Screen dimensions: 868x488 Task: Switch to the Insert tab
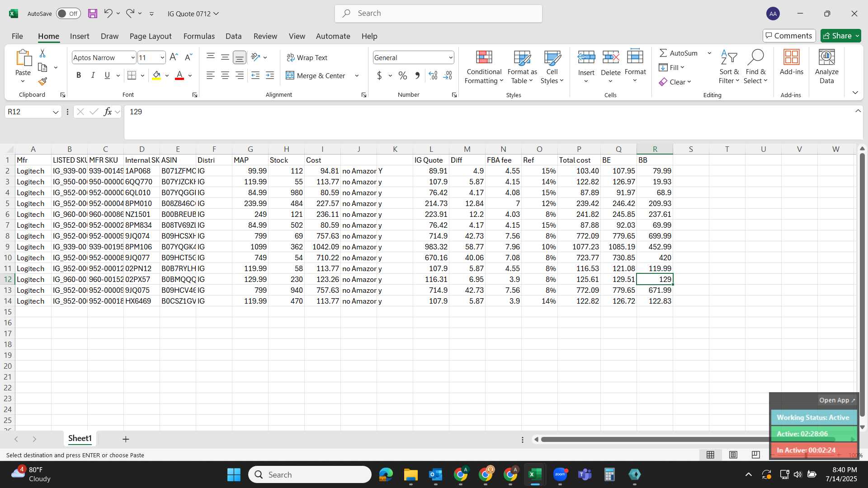tap(80, 36)
